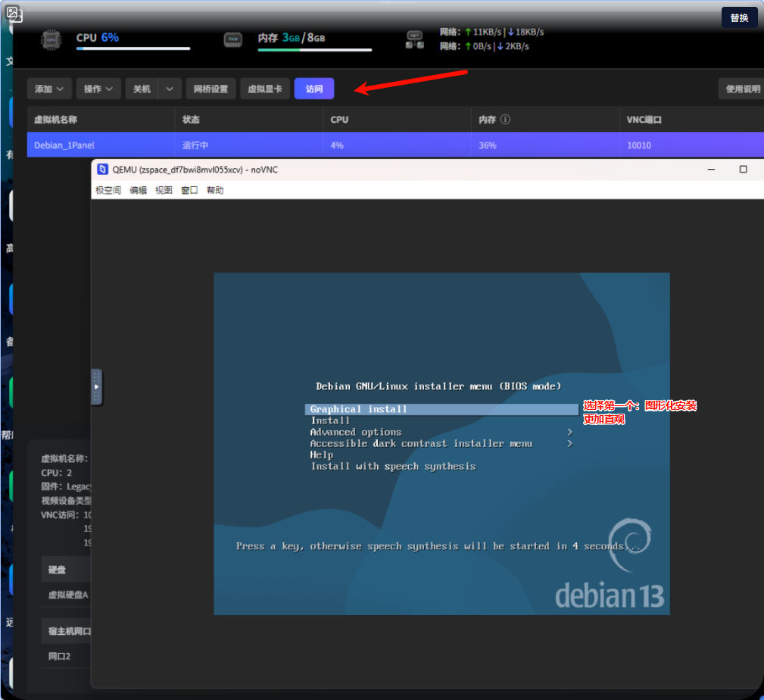
Task: Open the 视图 menu
Action: [164, 190]
